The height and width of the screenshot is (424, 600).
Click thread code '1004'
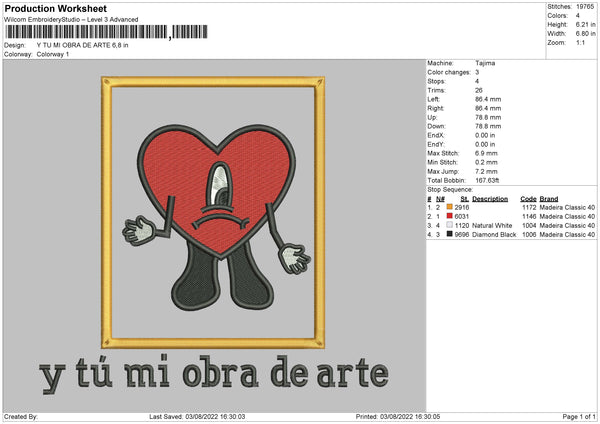pos(529,225)
